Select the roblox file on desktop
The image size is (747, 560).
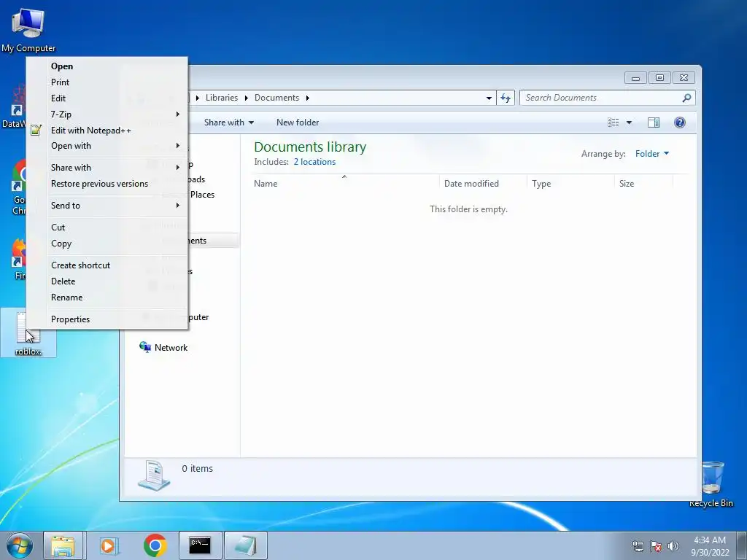28,332
